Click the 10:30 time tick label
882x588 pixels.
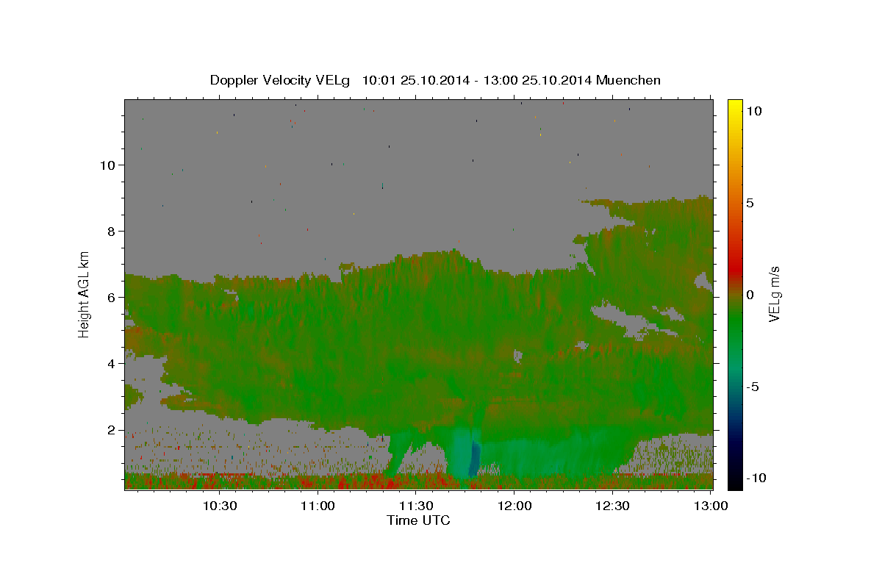pos(220,506)
